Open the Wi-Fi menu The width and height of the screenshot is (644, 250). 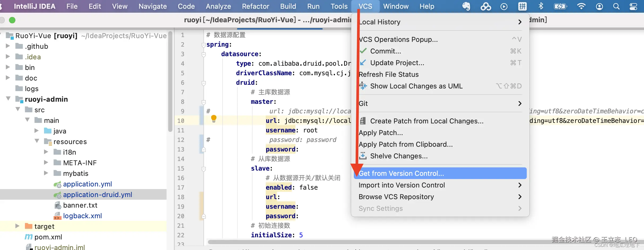point(581,6)
